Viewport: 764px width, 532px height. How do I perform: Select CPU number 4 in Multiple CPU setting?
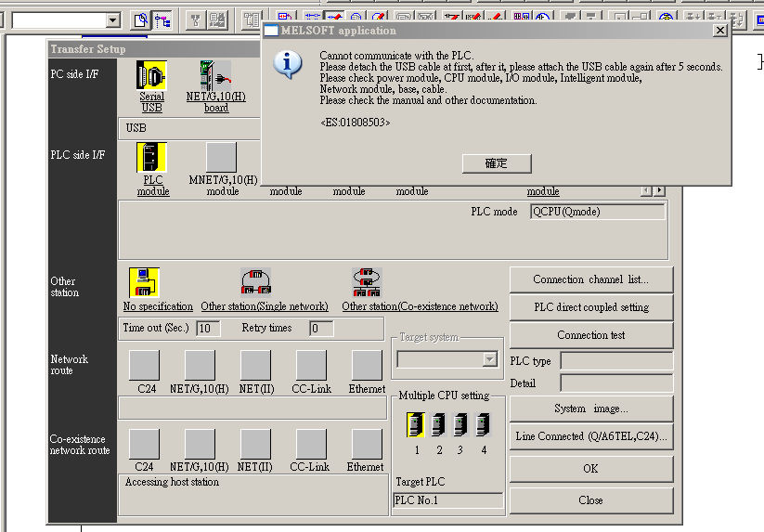tap(483, 425)
